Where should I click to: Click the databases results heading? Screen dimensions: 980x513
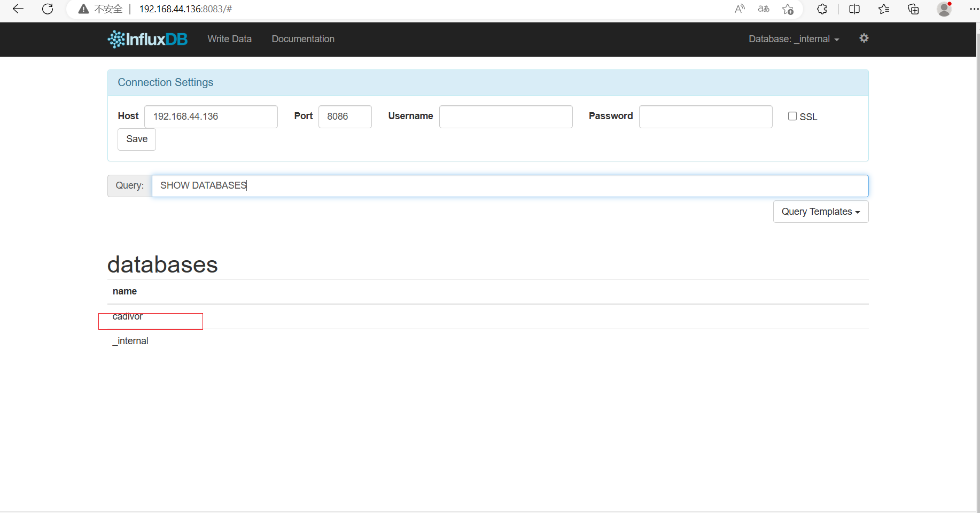(x=162, y=265)
